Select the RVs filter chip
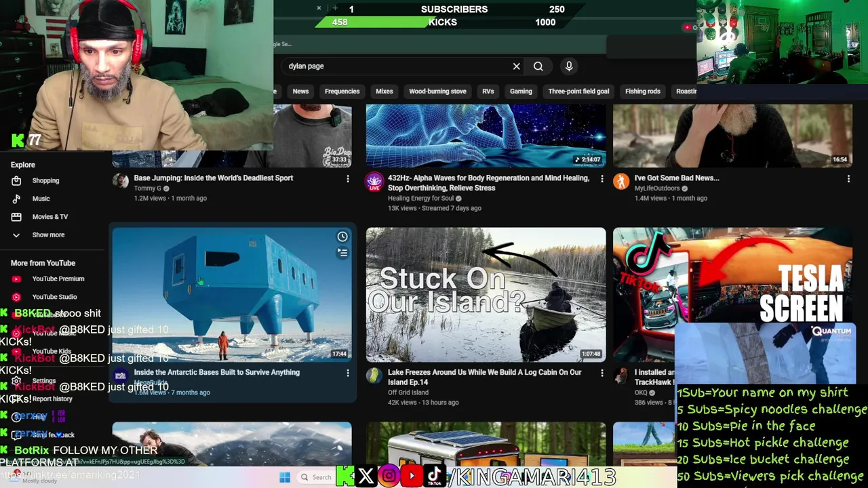868x488 pixels. [x=488, y=91]
